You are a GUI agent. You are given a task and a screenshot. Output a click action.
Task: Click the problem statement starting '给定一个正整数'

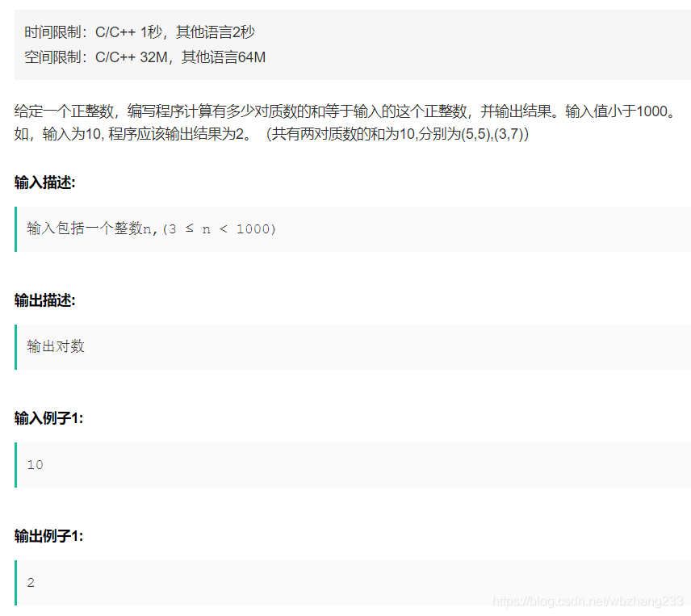(x=345, y=111)
